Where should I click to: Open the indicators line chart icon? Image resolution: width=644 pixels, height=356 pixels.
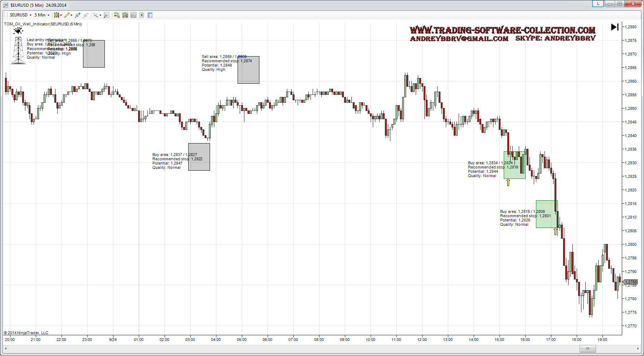[x=133, y=15]
